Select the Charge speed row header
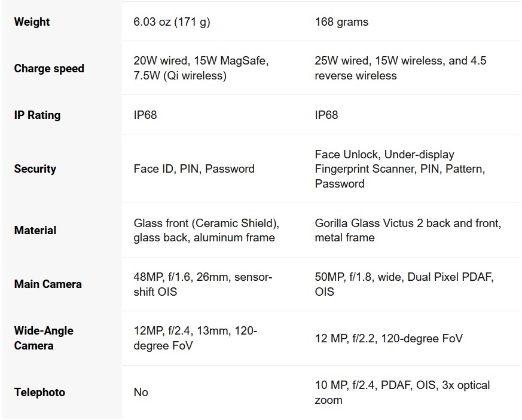Screen dimensions: 522x420 [49, 69]
